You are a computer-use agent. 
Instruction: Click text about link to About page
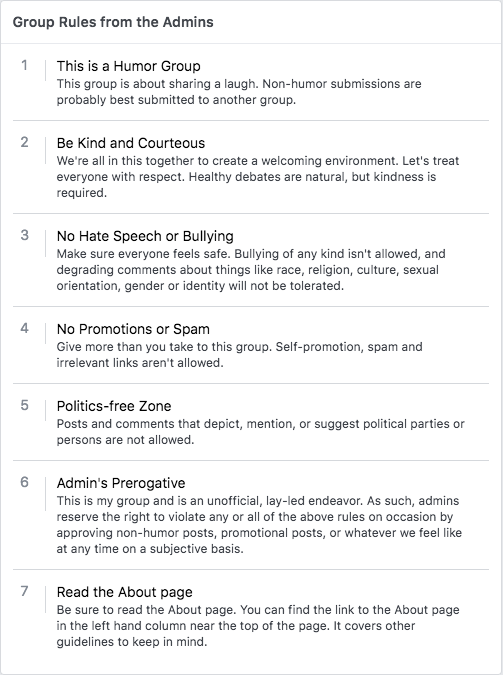coord(258,626)
